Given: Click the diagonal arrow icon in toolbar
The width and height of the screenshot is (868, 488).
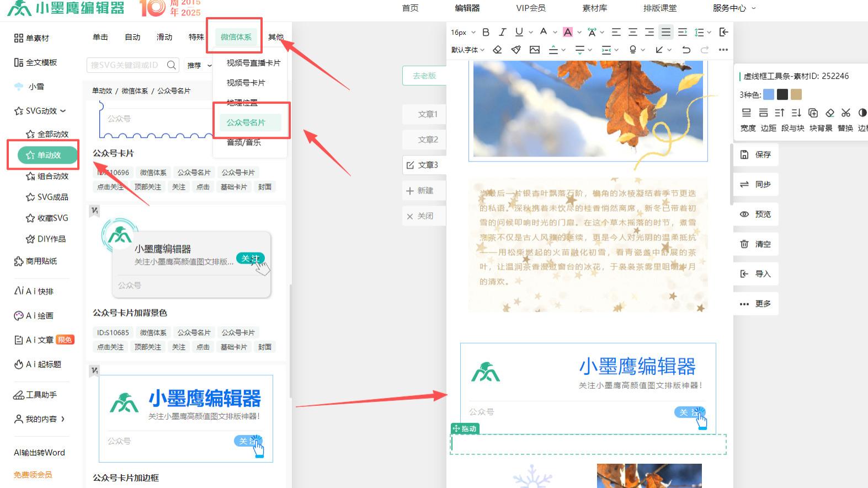Looking at the screenshot, I should [x=659, y=50].
